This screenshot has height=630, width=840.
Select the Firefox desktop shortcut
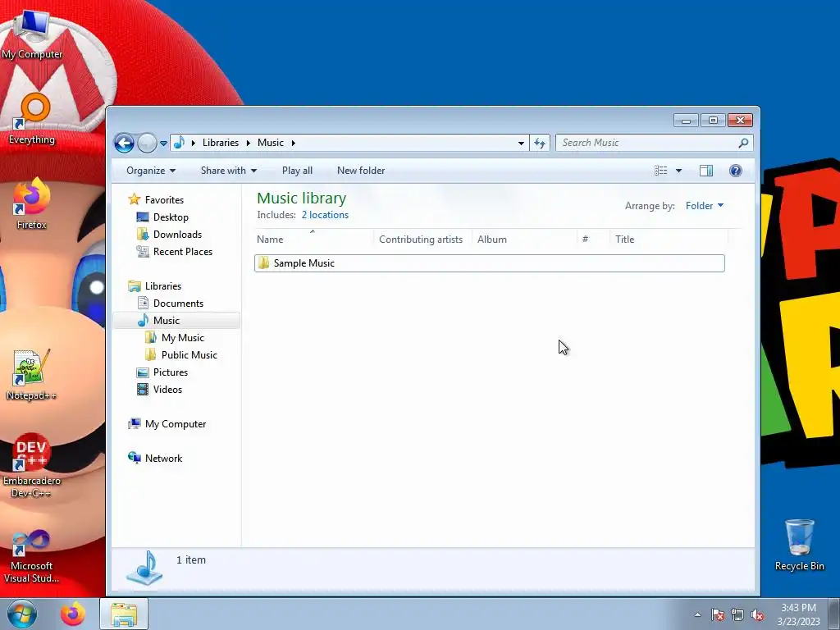tap(32, 204)
